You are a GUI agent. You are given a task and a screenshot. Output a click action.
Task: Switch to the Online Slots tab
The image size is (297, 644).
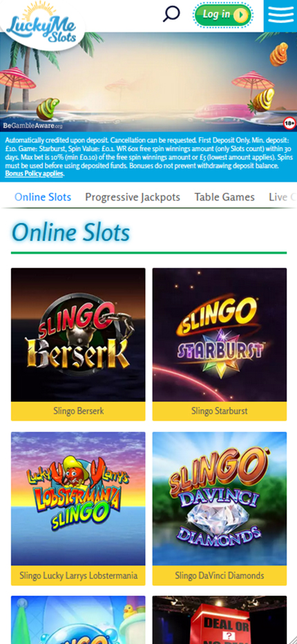[43, 197]
